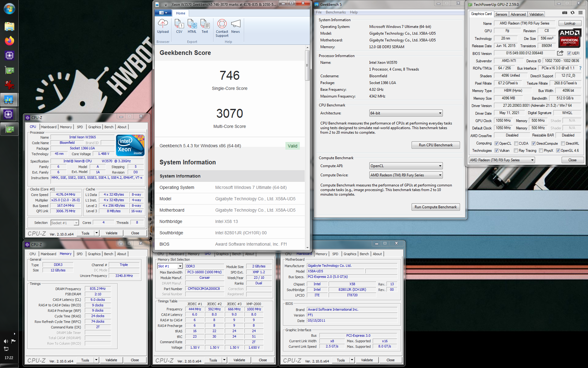Open Contact Support in ribbon
Viewport: 588px width, 368px height.
click(222, 28)
